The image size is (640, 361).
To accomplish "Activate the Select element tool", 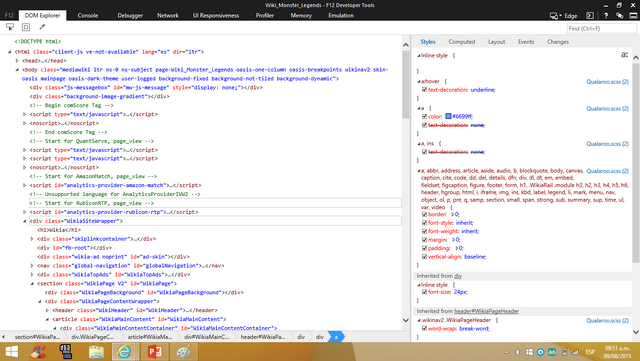I will pos(10,27).
